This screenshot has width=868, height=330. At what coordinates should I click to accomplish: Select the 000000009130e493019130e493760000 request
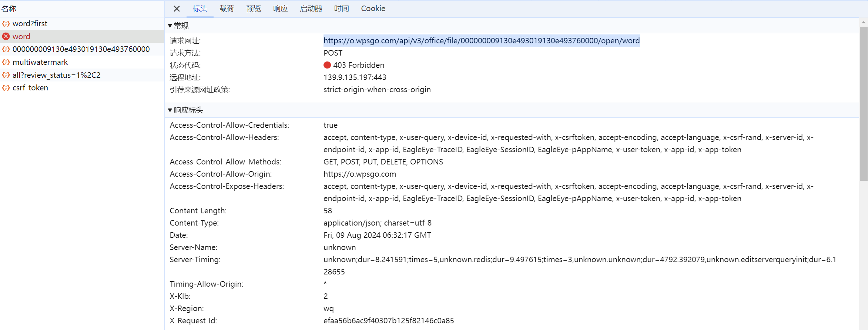click(82, 49)
